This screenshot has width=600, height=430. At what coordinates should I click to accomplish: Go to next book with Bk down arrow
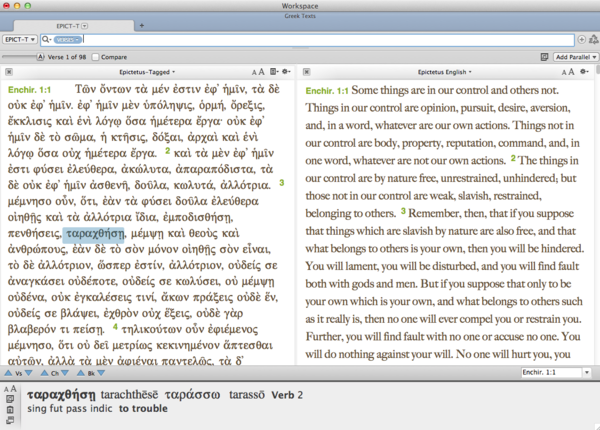(101, 373)
